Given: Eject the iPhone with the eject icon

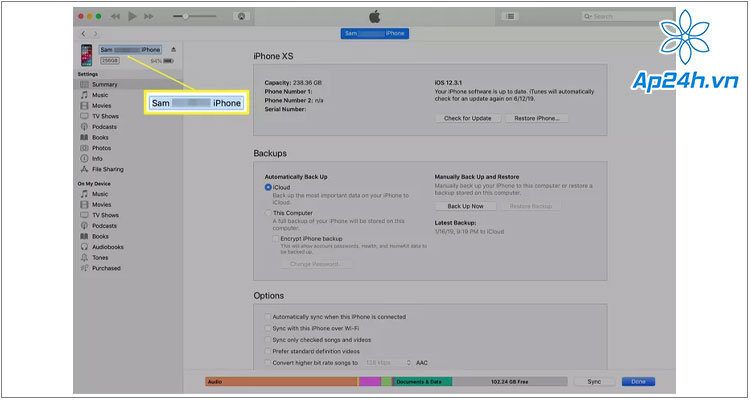Looking at the screenshot, I should tap(173, 49).
